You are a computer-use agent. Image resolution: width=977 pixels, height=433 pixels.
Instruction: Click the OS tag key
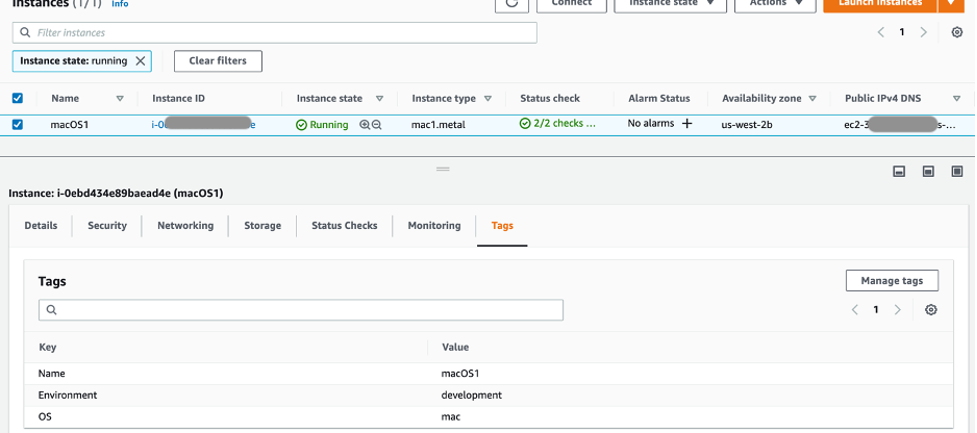point(45,417)
